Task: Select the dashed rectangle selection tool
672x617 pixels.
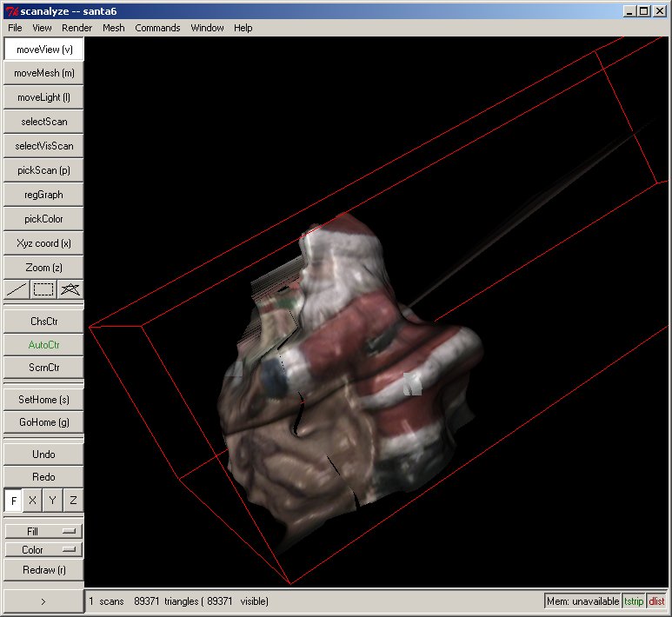Action: [x=43, y=289]
